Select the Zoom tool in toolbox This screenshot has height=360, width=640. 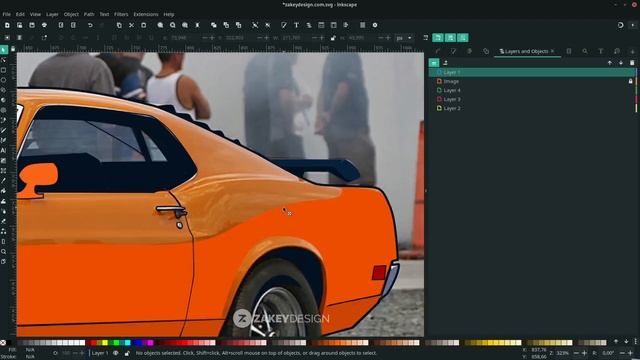coord(4,251)
